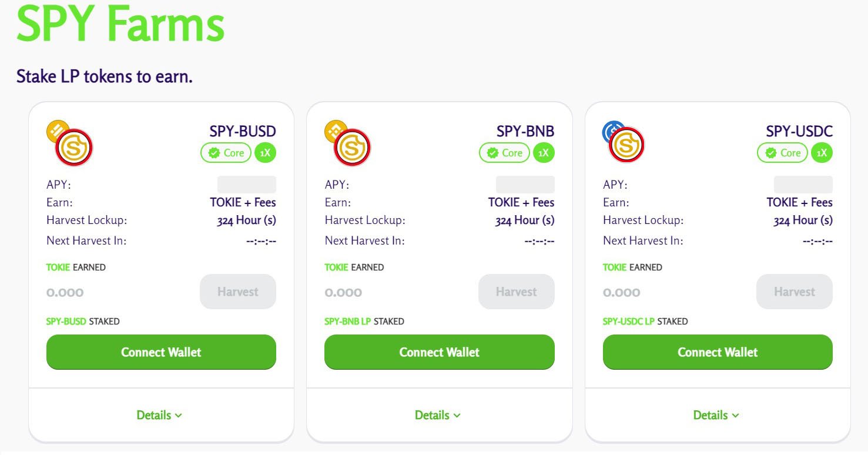Click the 1X multiplier badge on SPY-USDC
The width and height of the screenshot is (868, 455).
pyautogui.click(x=822, y=153)
